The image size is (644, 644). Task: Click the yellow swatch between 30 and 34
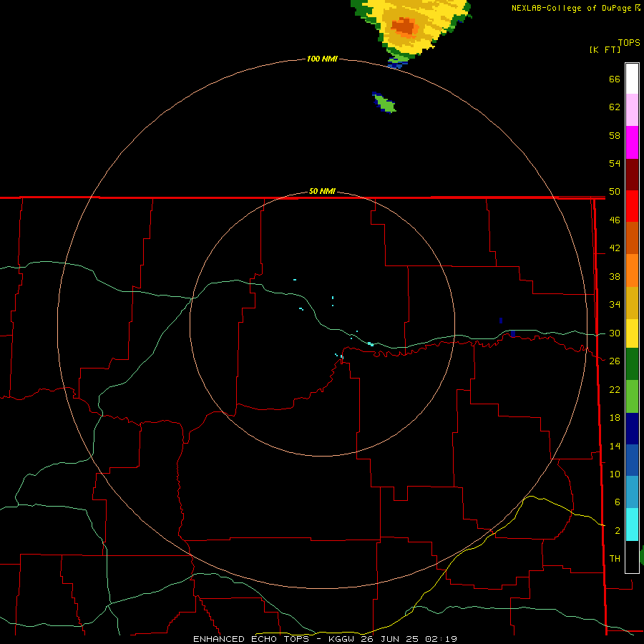click(632, 333)
